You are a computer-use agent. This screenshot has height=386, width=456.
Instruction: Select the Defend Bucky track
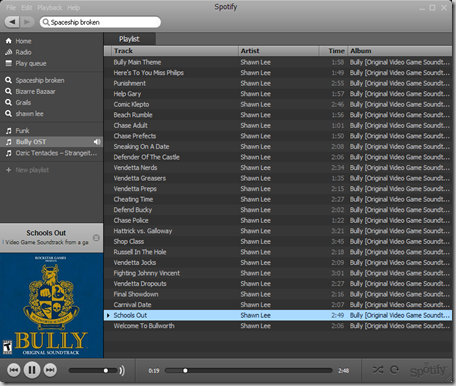[278, 210]
